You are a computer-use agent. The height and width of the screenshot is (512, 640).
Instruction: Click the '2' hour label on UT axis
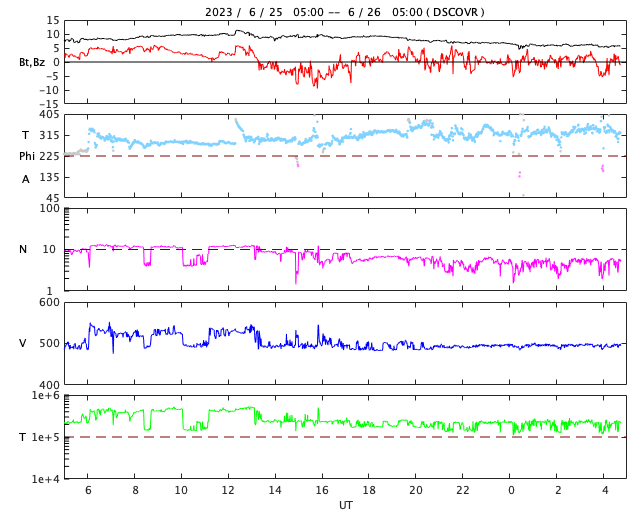(x=558, y=490)
